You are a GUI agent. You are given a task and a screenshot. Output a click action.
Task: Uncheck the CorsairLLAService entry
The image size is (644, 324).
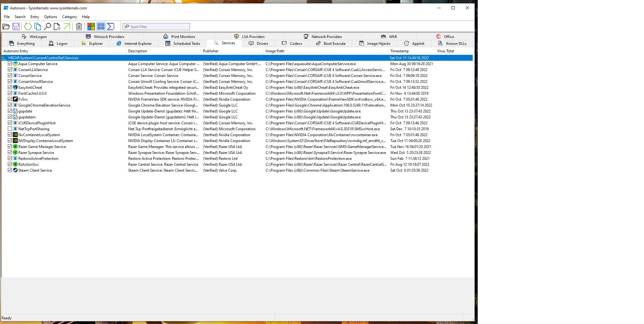point(10,70)
